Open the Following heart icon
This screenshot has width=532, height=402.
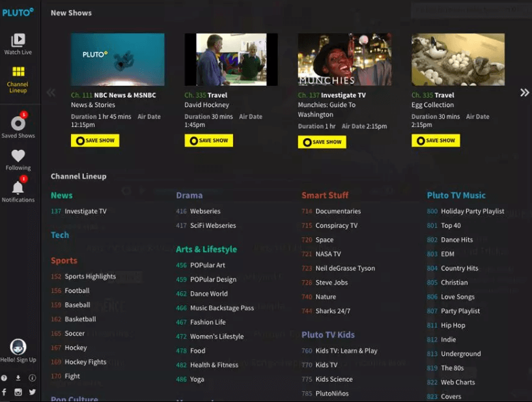click(x=18, y=156)
